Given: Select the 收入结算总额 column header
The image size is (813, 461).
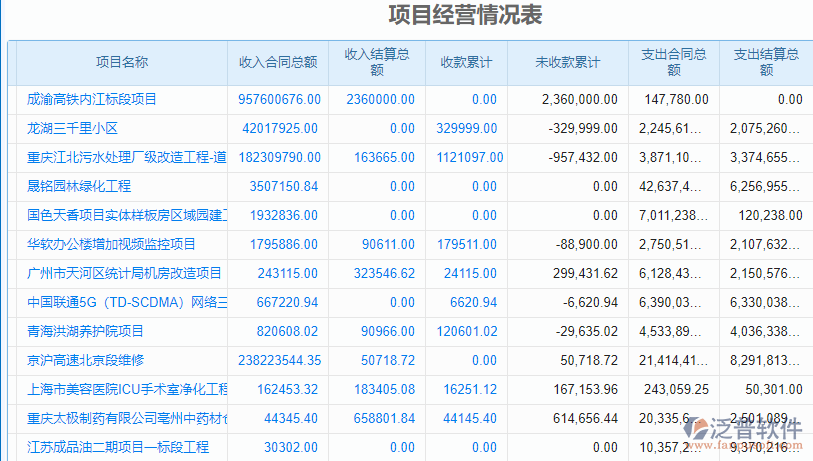Looking at the screenshot, I should 377,62.
